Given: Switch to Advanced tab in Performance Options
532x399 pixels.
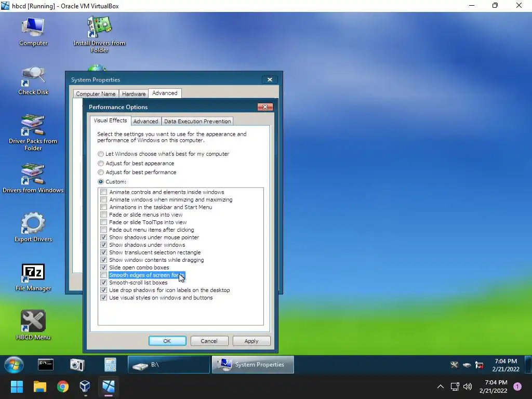Looking at the screenshot, I should point(145,121).
